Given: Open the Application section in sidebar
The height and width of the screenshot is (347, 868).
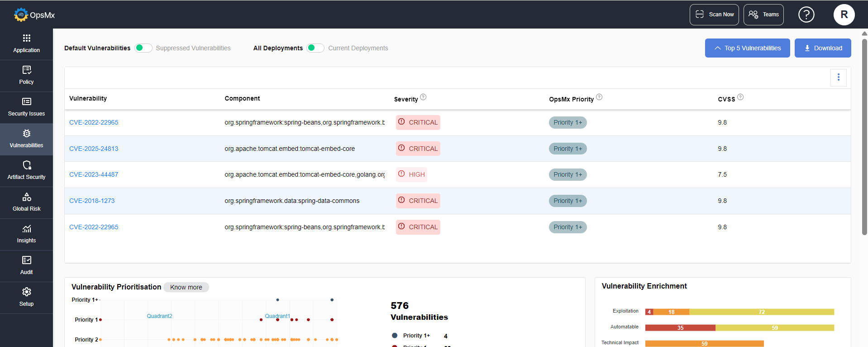Looking at the screenshot, I should (x=26, y=44).
